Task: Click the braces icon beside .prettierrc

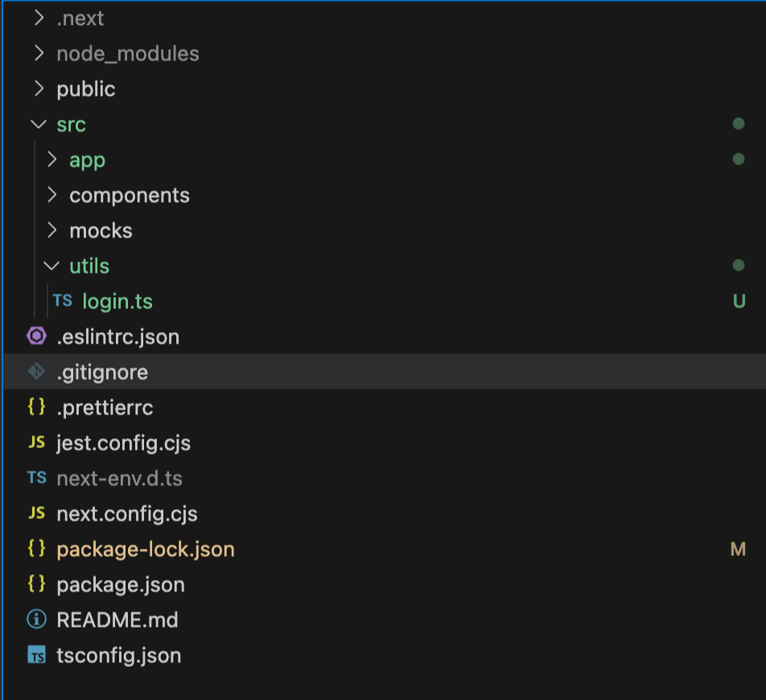Action: (x=37, y=406)
